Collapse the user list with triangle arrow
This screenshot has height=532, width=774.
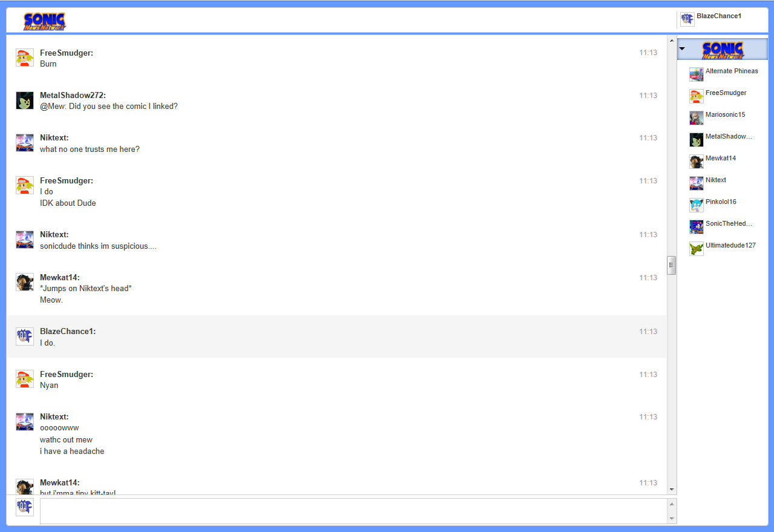[682, 49]
